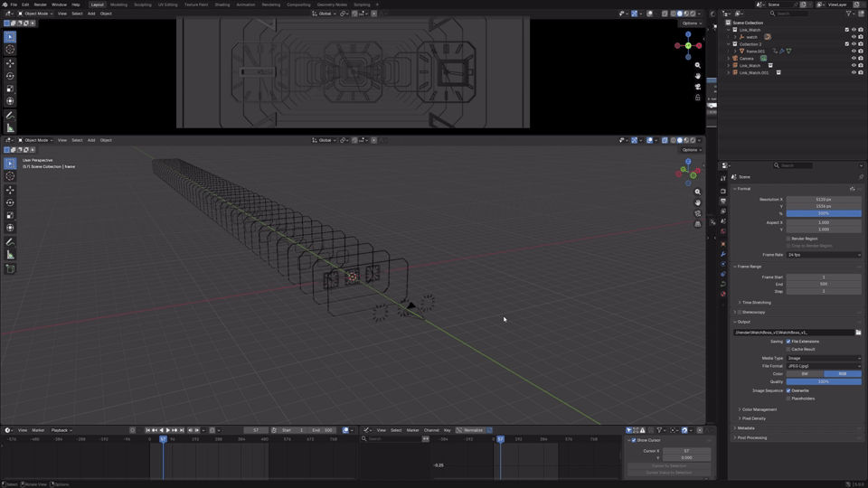Jump to start frame in timeline controls

coord(147,430)
